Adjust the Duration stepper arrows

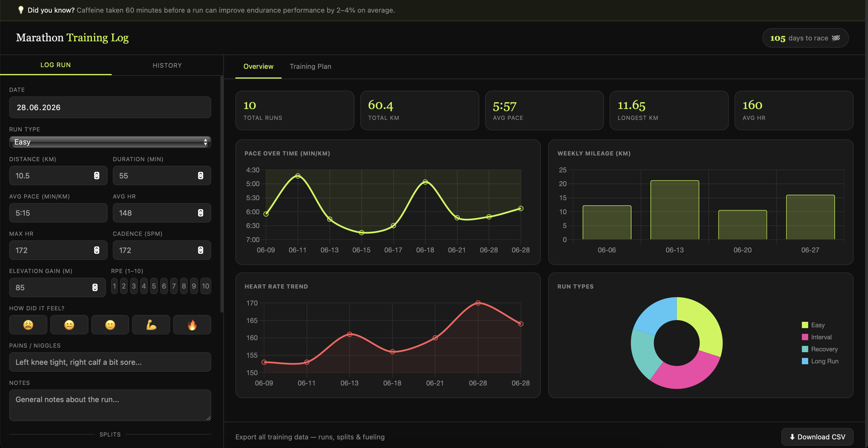(200, 176)
